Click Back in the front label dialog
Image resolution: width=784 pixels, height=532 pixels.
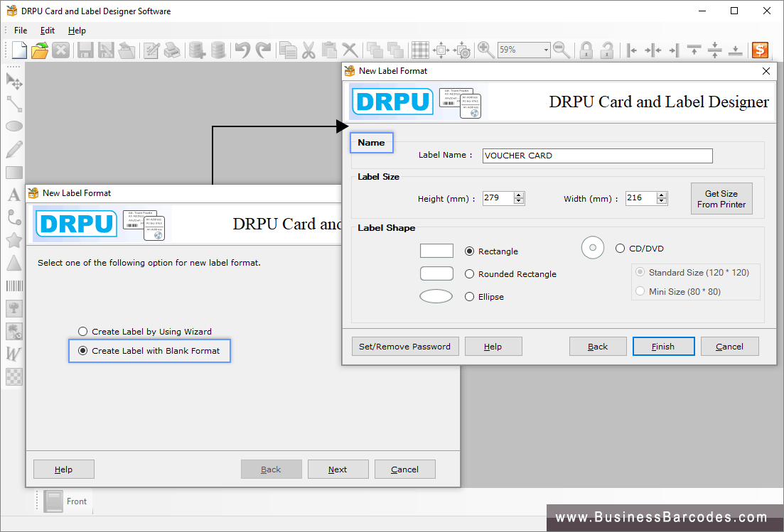598,346
